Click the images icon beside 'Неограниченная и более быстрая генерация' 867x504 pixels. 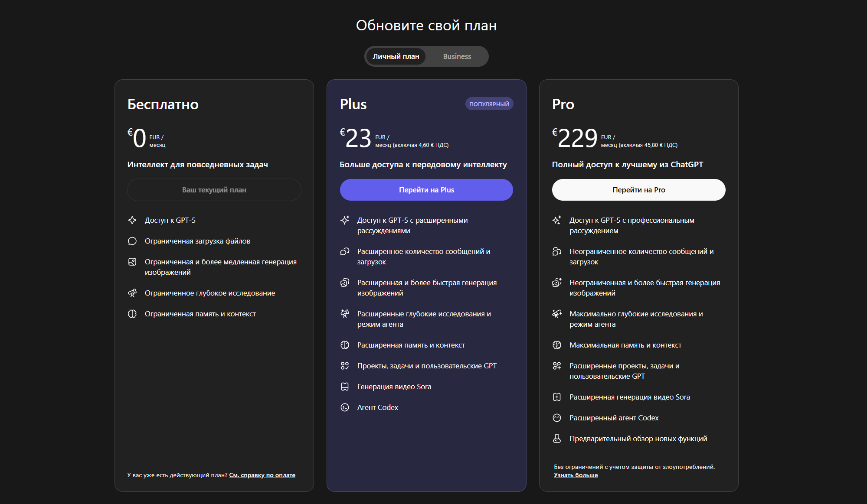557,283
